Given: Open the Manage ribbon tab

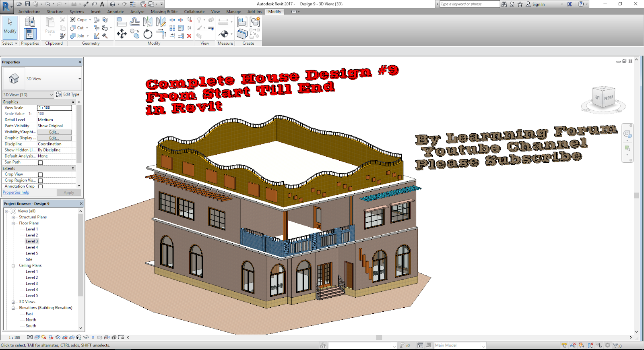Looking at the screenshot, I should [233, 12].
